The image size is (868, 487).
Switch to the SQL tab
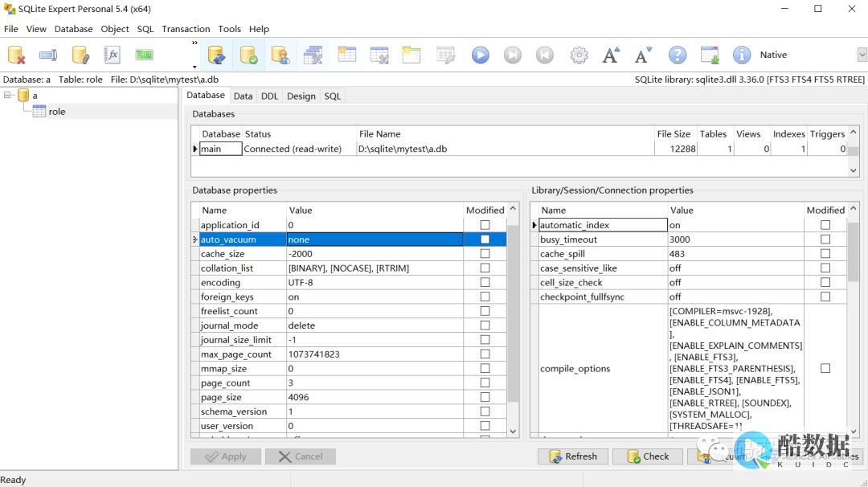332,96
